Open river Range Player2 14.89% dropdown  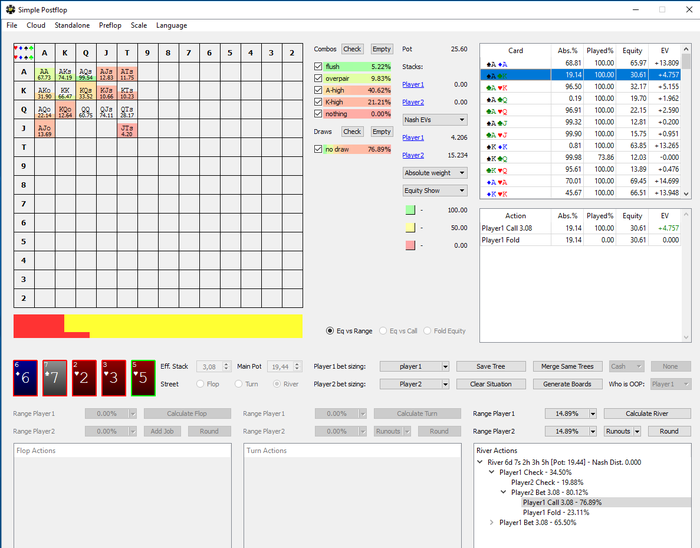(571, 432)
